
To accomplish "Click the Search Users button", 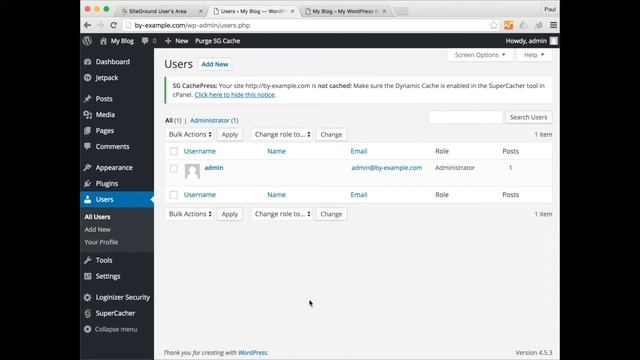I will pyautogui.click(x=529, y=117).
